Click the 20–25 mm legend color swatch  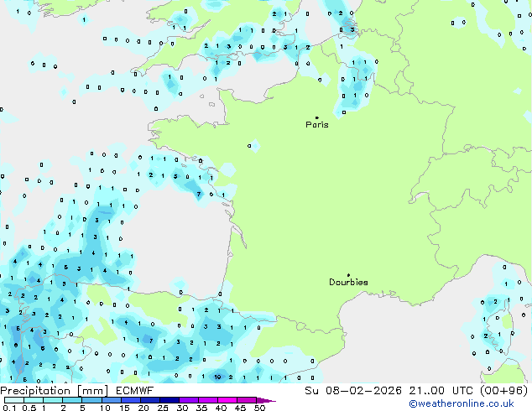[x=149, y=400]
